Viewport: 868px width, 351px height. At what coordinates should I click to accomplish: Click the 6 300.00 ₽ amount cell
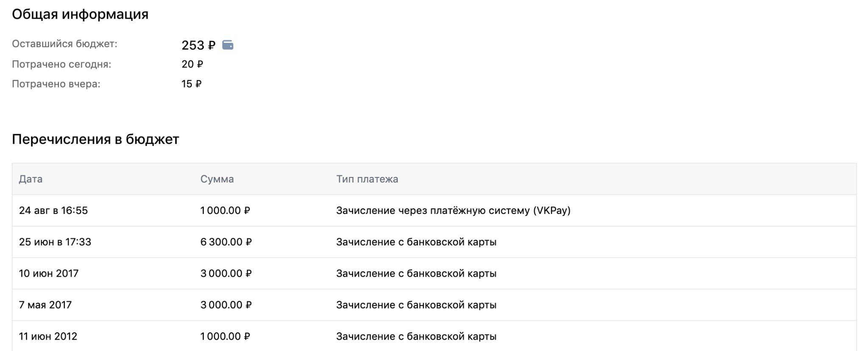pos(226,242)
